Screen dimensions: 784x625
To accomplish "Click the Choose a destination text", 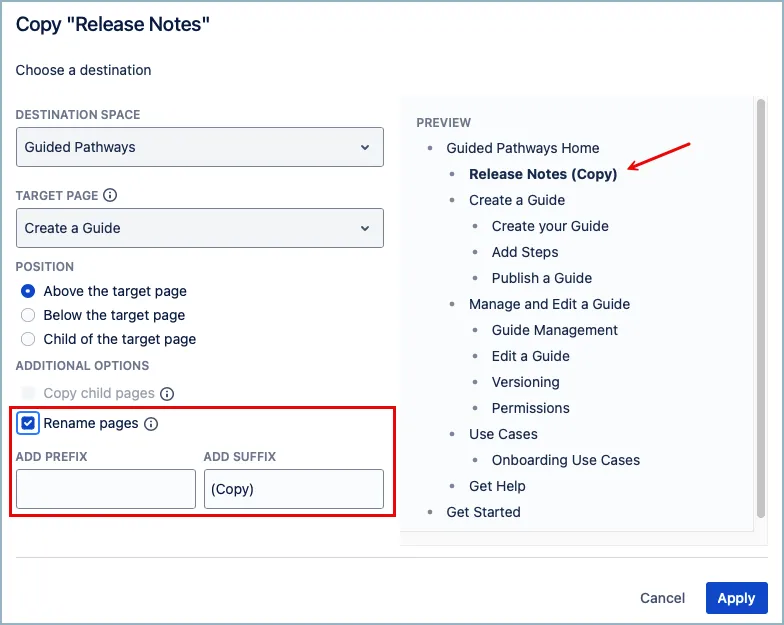I will point(83,70).
